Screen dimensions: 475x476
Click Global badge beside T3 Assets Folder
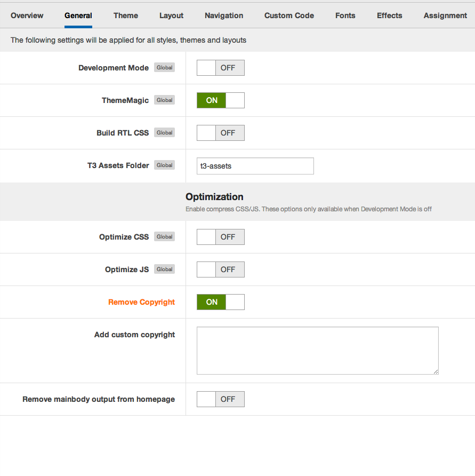164,165
